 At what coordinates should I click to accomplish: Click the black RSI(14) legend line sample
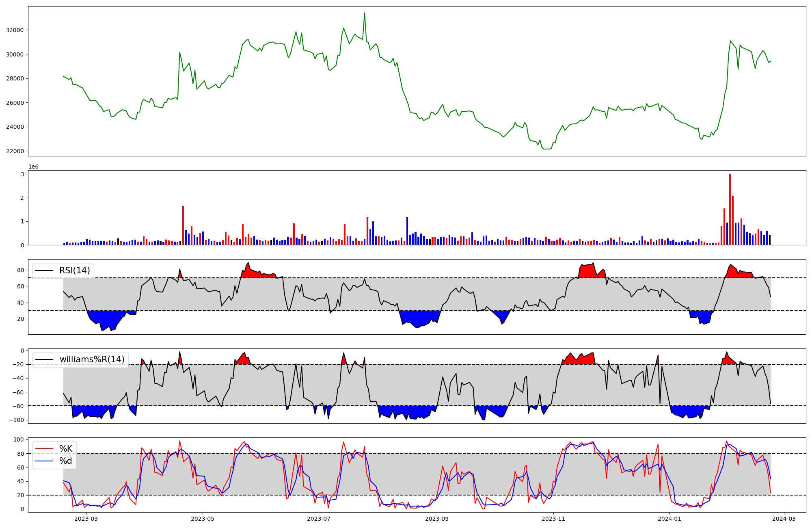point(45,270)
